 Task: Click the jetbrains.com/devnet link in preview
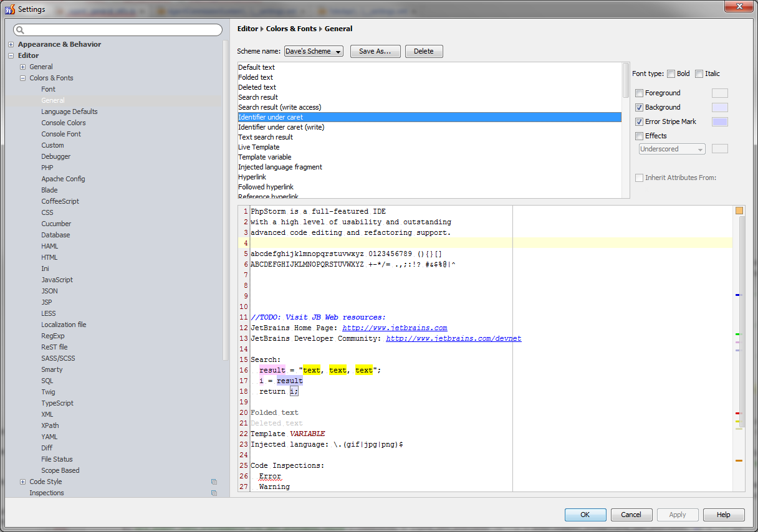click(x=454, y=338)
